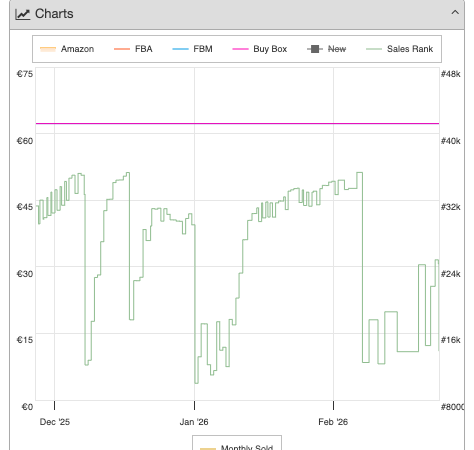Click the €15 price axis label
This screenshot has width=474, height=450.
pyautogui.click(x=25, y=340)
